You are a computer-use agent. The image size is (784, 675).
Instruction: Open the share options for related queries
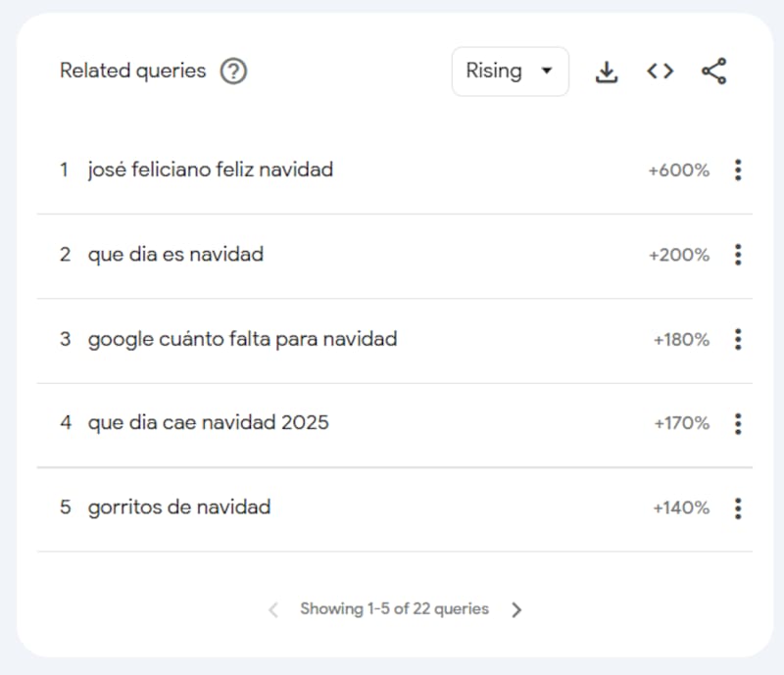(x=713, y=71)
